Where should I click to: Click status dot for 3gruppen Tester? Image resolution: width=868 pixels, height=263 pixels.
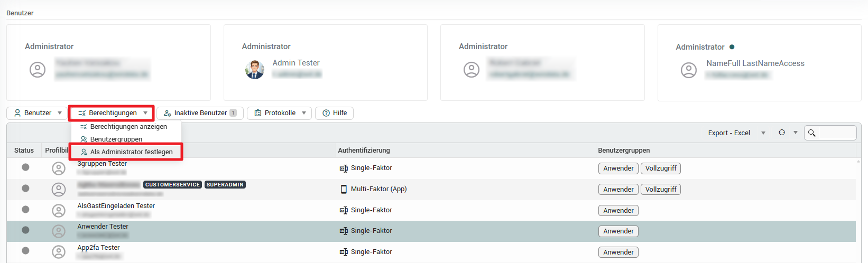click(x=25, y=167)
